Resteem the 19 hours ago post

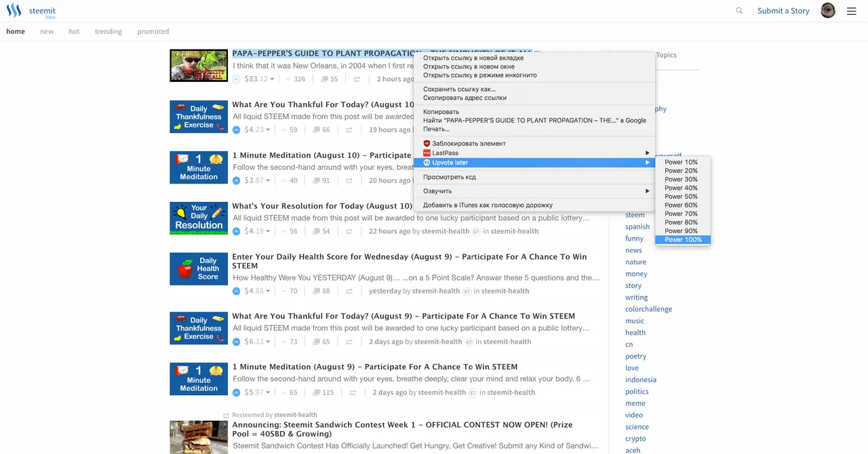[349, 130]
